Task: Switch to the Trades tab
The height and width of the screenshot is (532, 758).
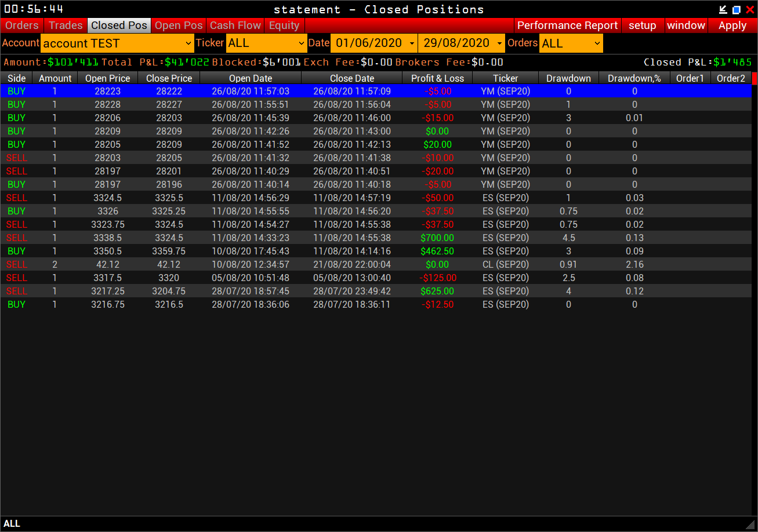Action: [x=66, y=25]
